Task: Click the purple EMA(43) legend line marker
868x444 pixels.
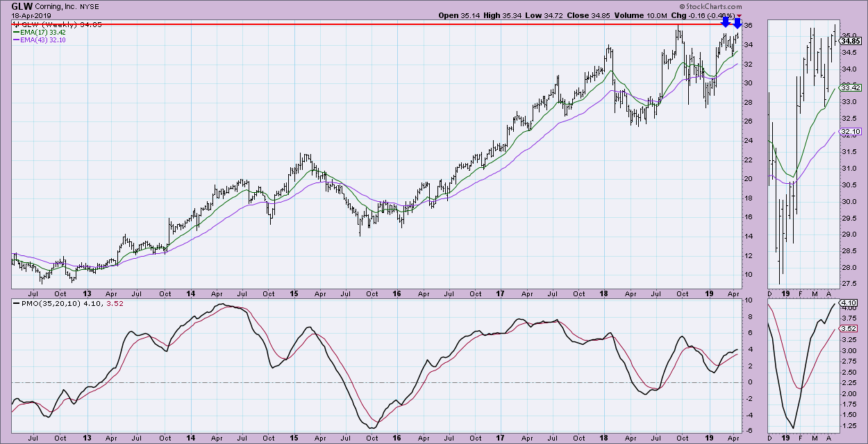Action: 16,40
